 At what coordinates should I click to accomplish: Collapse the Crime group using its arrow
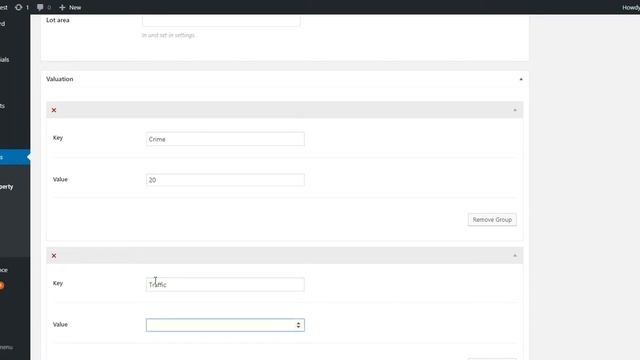pyautogui.click(x=515, y=110)
